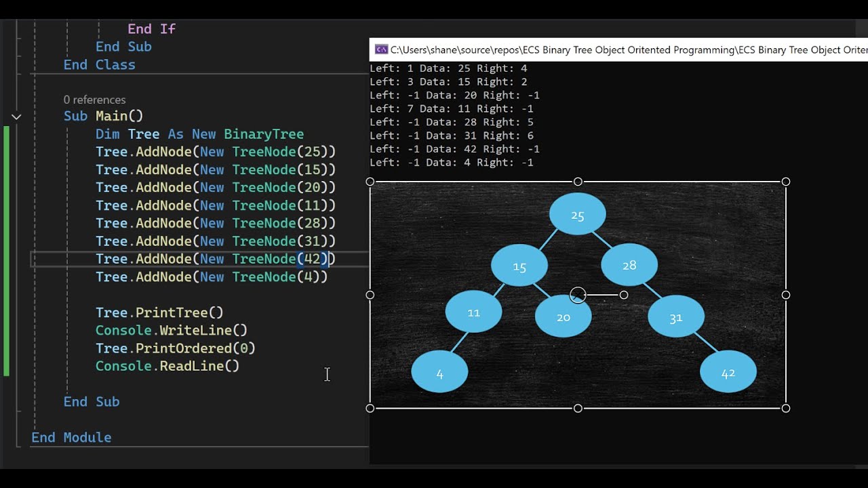868x488 pixels.
Task: Click the End Module line
Action: [x=71, y=437]
